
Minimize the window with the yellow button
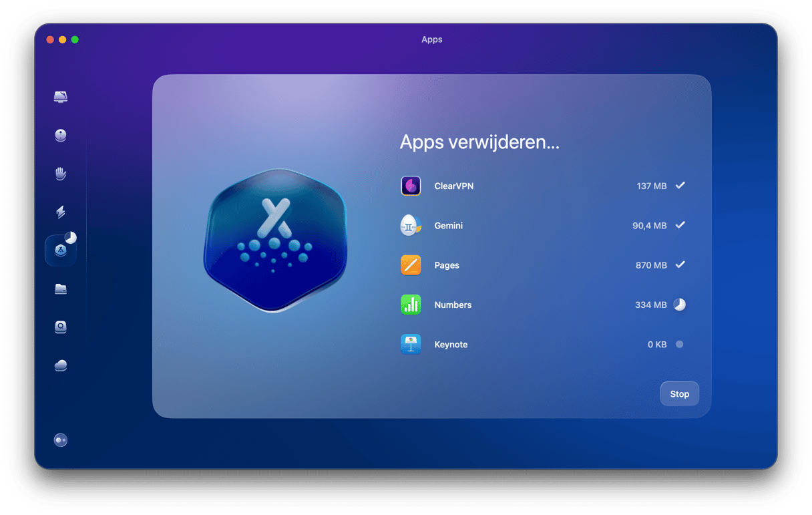[x=63, y=40]
